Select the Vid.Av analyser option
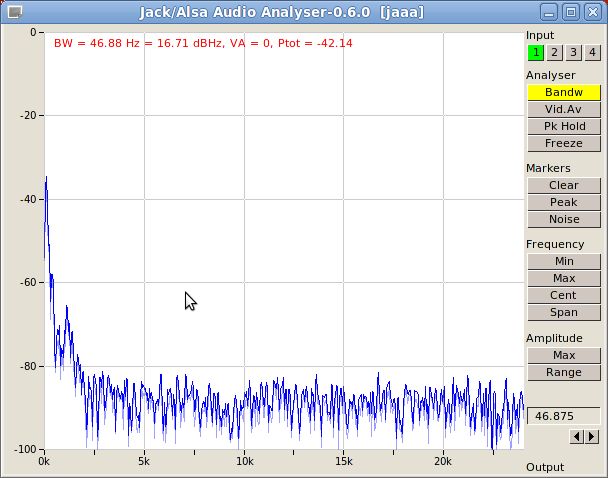This screenshot has height=478, width=608. (564, 109)
